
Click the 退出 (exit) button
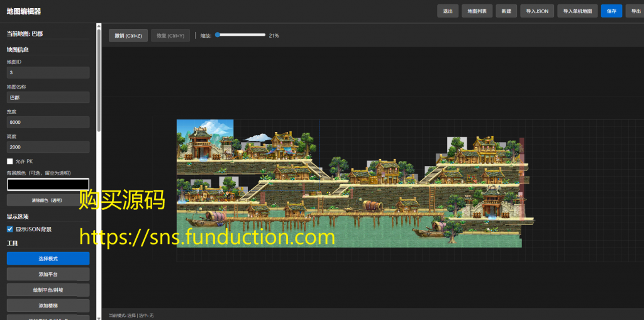click(447, 11)
